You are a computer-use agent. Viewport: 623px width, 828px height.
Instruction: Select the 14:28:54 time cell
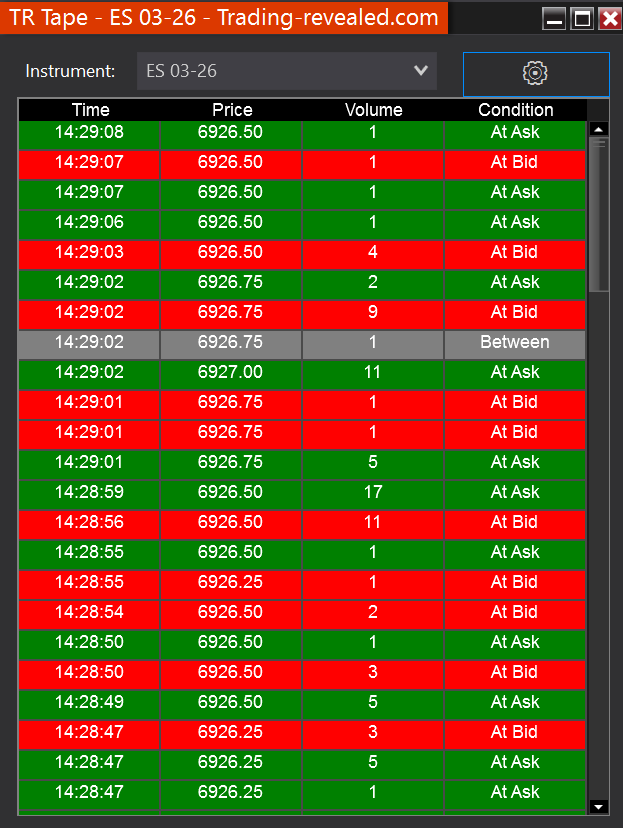[90, 612]
